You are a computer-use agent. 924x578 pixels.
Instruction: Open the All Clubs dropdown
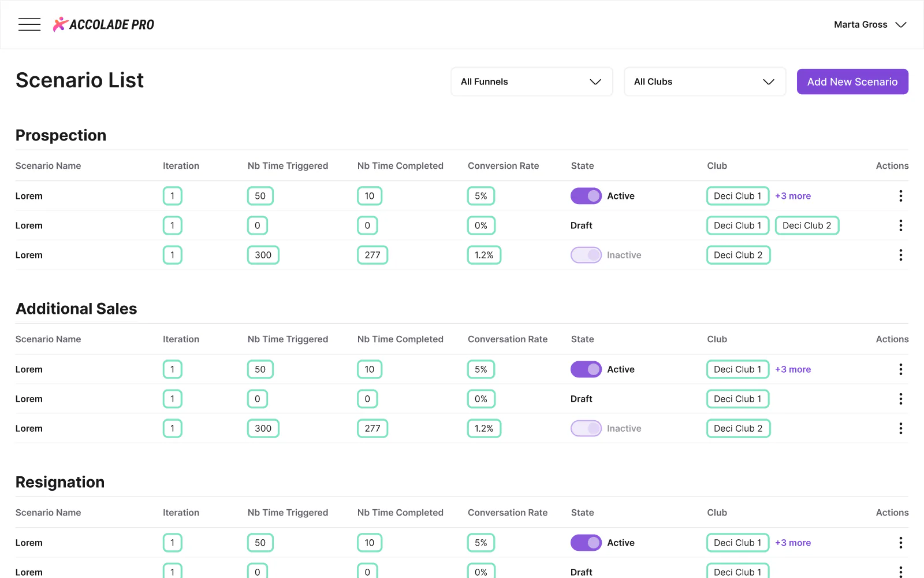coord(705,81)
